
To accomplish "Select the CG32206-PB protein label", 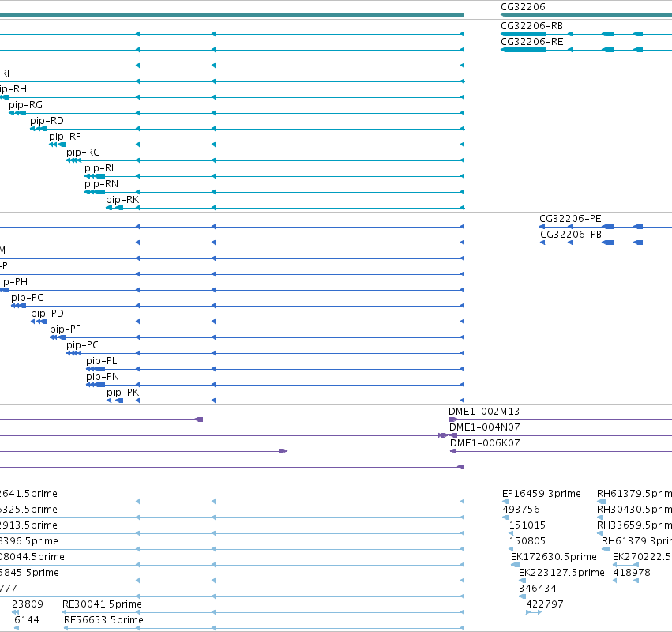I will point(570,235).
